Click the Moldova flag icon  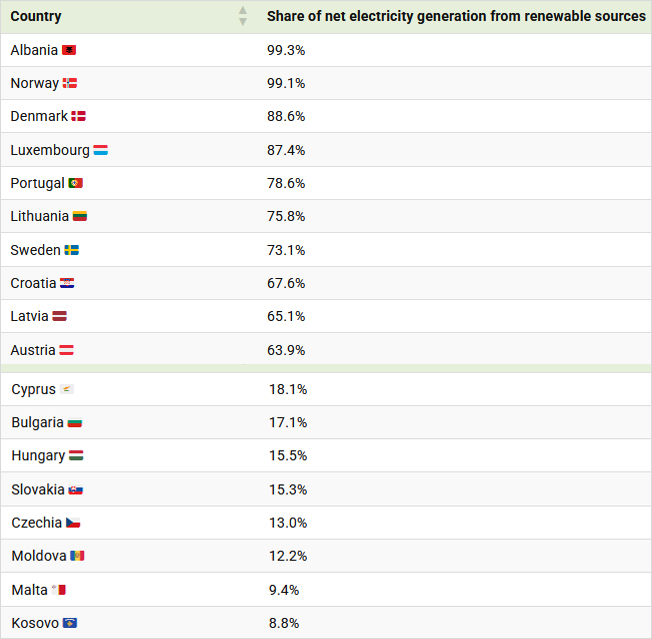coord(77,556)
